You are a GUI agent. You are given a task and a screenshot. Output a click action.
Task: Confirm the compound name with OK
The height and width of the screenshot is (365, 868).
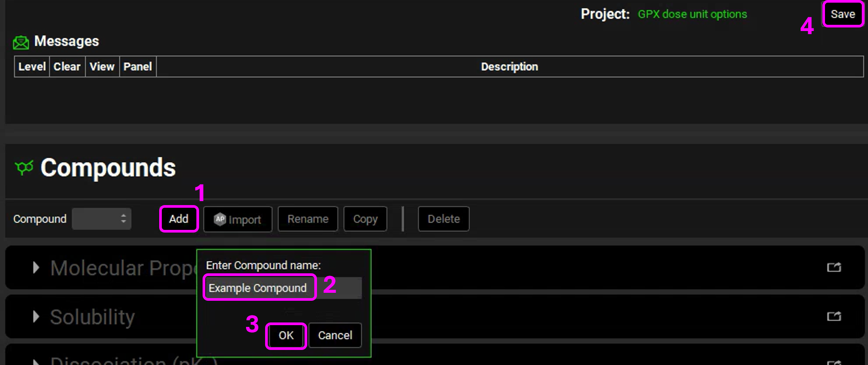(286, 335)
